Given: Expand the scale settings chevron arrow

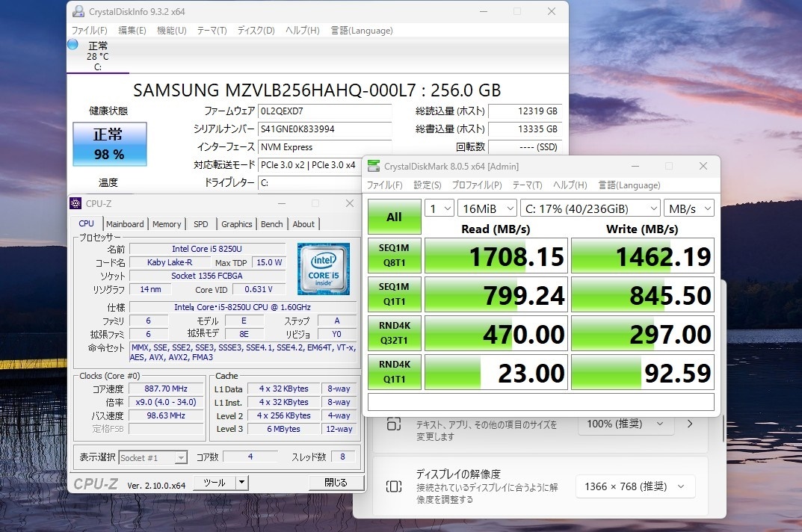Looking at the screenshot, I should [x=690, y=424].
